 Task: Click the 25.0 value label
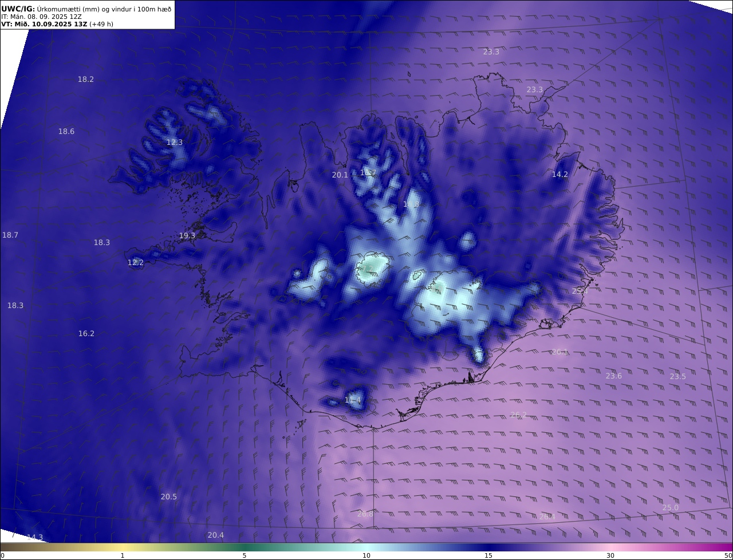671,508
